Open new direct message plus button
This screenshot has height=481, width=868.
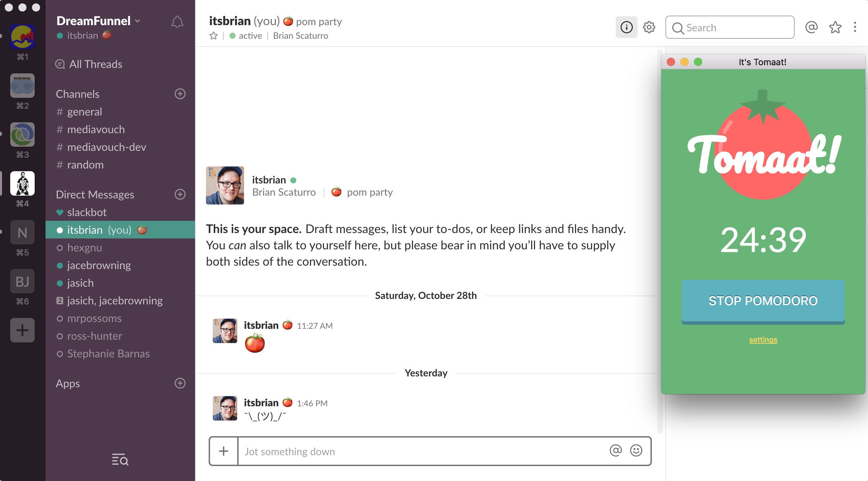coord(180,194)
